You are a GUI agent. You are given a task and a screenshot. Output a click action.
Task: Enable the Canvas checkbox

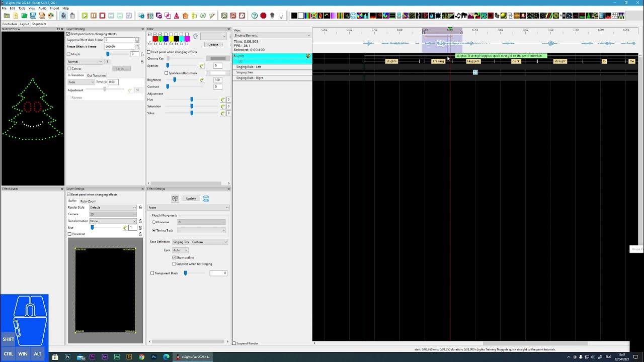tap(69, 68)
